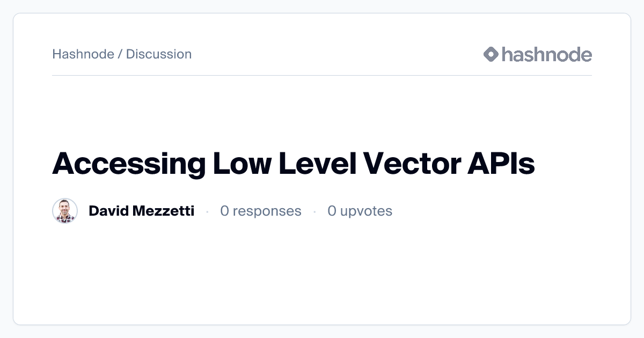This screenshot has height=338, width=644.
Task: Select the "Discussion" breadcrumb item
Action: point(159,54)
